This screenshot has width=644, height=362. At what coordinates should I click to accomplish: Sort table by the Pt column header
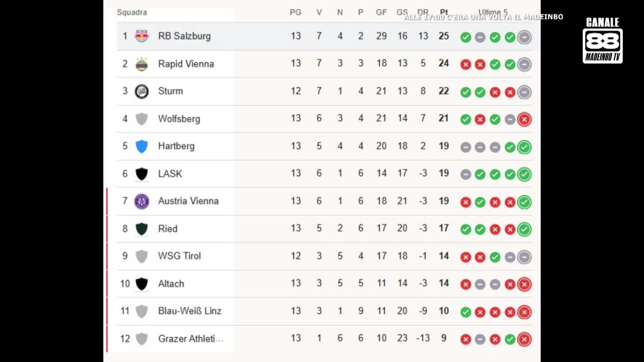click(443, 12)
